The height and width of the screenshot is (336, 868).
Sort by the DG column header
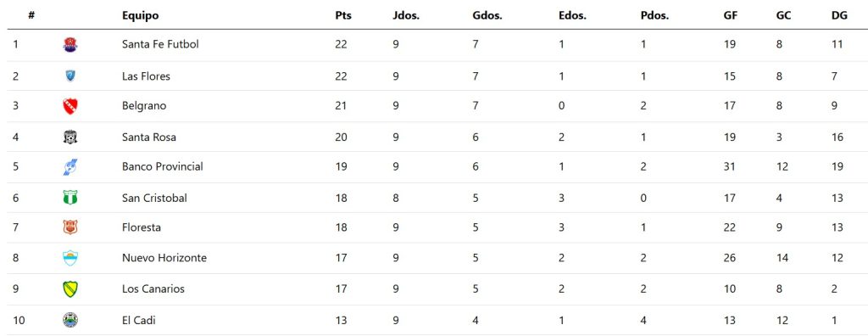coord(839,15)
